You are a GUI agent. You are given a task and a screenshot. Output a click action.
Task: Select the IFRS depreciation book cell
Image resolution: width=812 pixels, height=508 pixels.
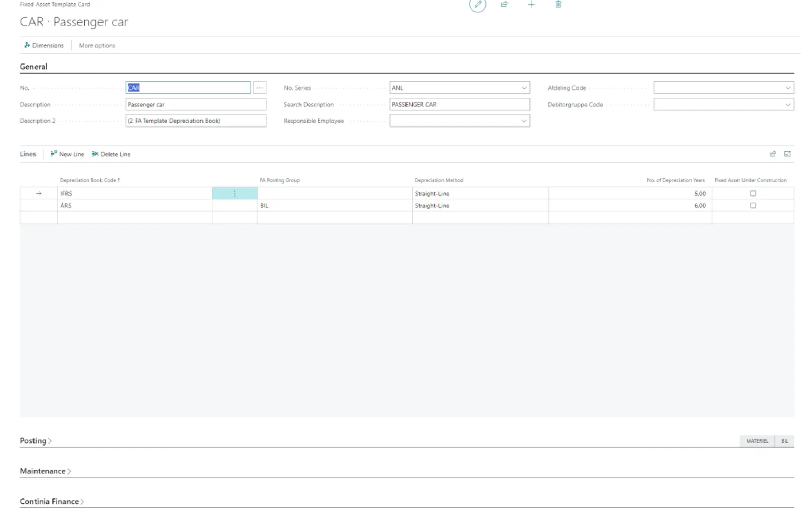point(134,194)
